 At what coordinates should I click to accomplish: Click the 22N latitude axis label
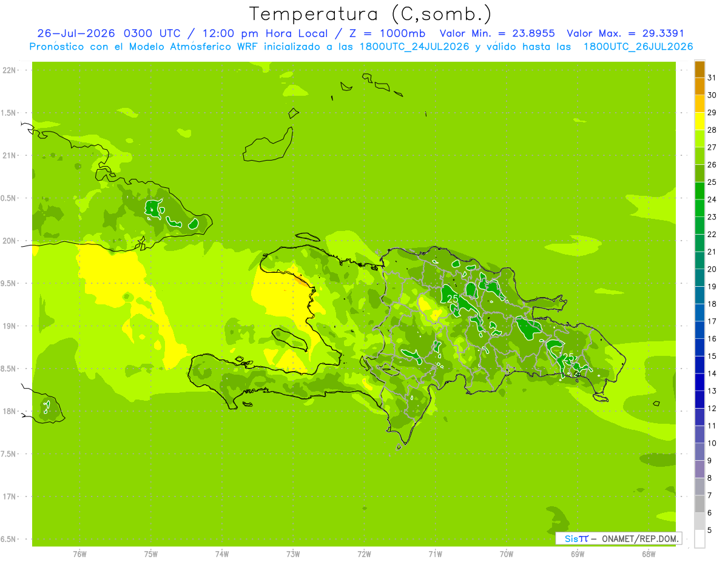[10, 70]
